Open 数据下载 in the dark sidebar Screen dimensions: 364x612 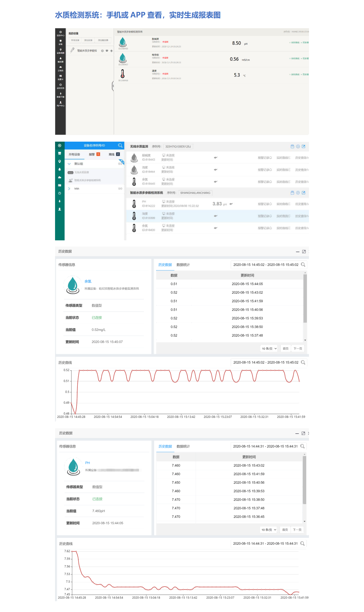pyautogui.click(x=60, y=95)
